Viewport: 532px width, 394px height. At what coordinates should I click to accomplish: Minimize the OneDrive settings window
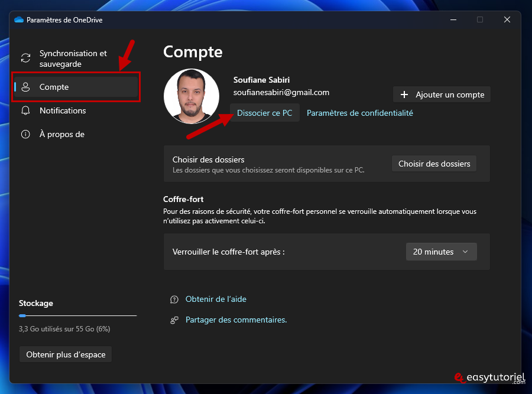[453, 19]
